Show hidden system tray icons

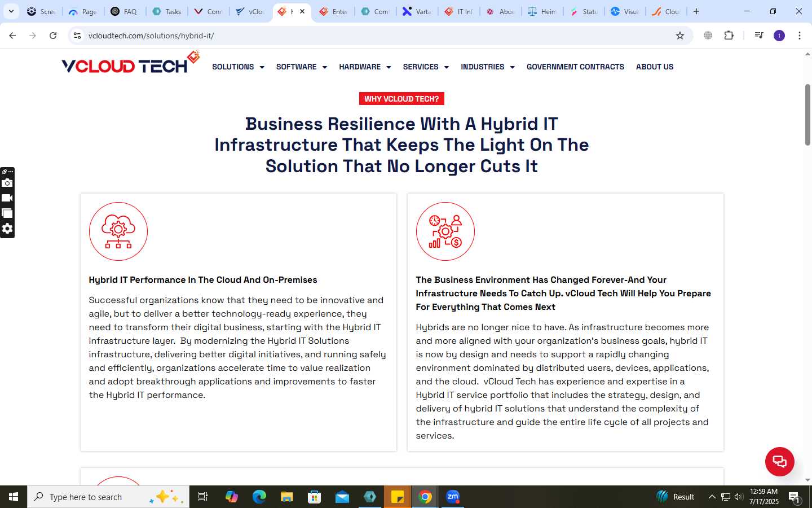pyautogui.click(x=712, y=497)
